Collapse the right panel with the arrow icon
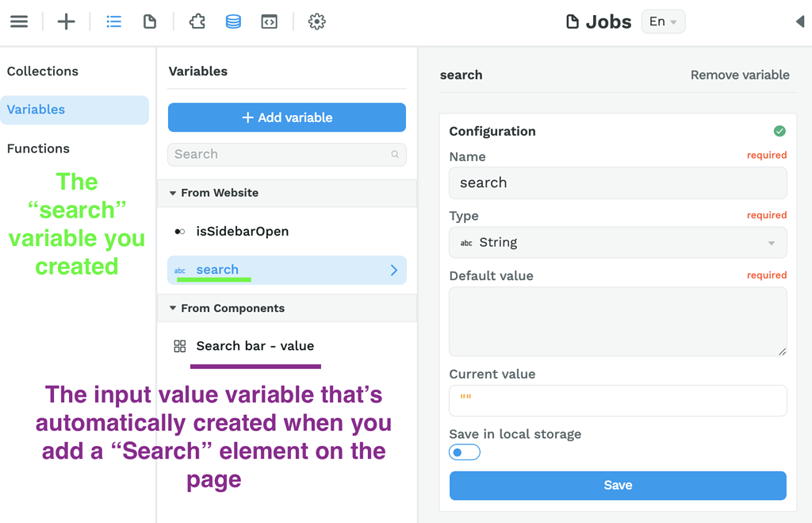This screenshot has width=812, height=523. pos(802,21)
